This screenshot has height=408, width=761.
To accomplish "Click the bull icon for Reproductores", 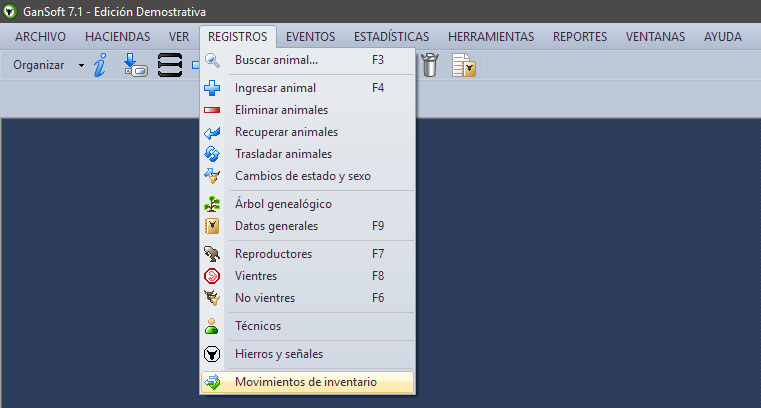I will pos(212,254).
